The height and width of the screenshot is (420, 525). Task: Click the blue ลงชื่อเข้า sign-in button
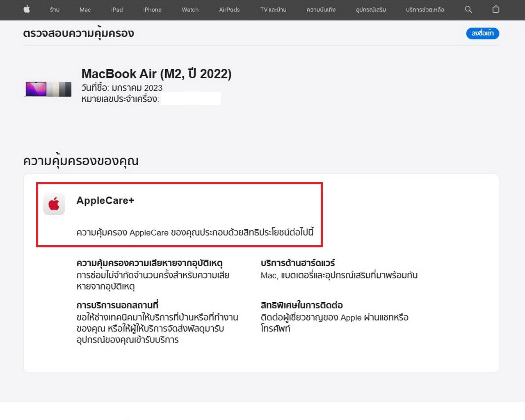pyautogui.click(x=482, y=33)
